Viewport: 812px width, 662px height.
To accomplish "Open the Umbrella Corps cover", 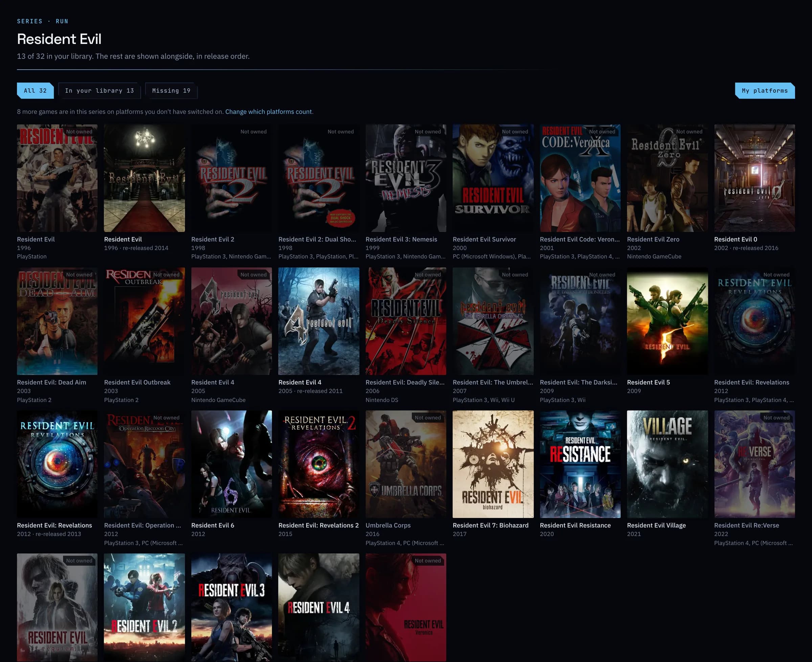I will click(x=406, y=464).
